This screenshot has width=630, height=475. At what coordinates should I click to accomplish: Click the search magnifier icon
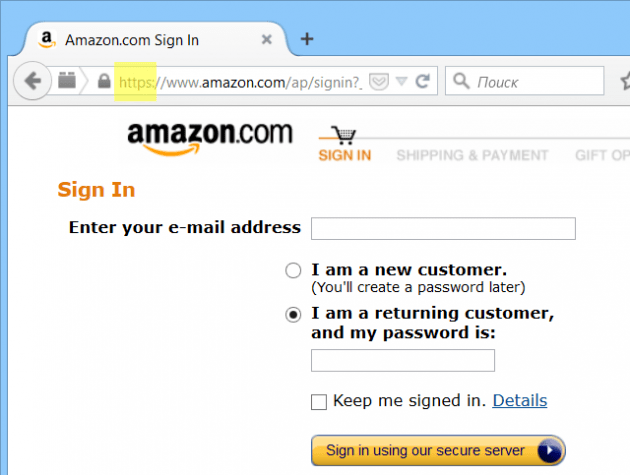pyautogui.click(x=461, y=81)
